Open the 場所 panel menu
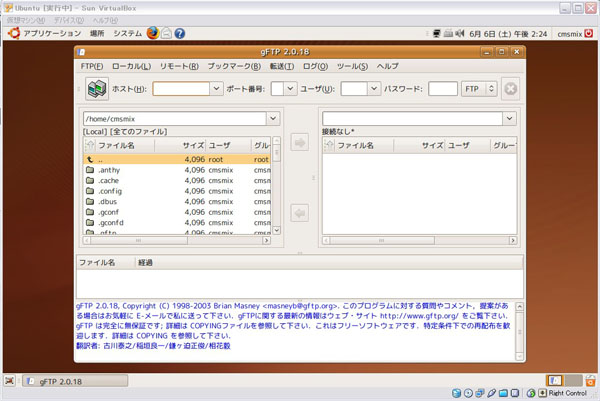The height and width of the screenshot is (401, 600). (97, 34)
